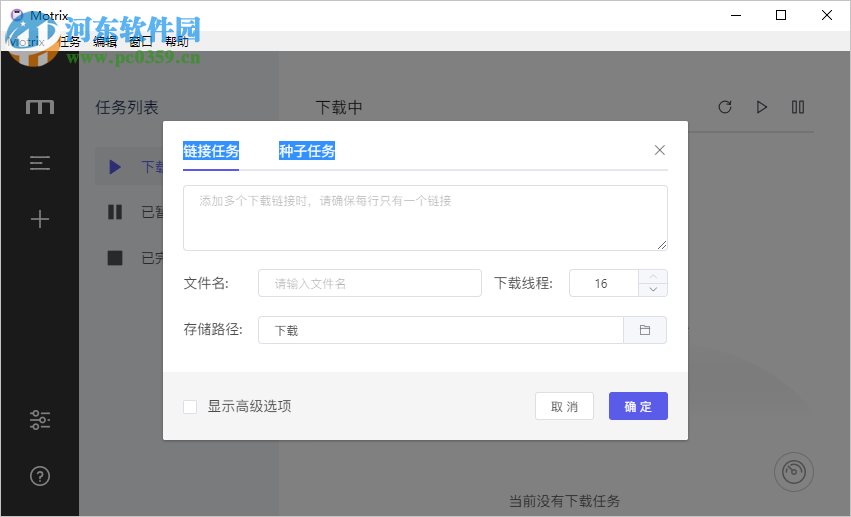
Task: Open the 帮助 menu
Action: pyautogui.click(x=177, y=42)
